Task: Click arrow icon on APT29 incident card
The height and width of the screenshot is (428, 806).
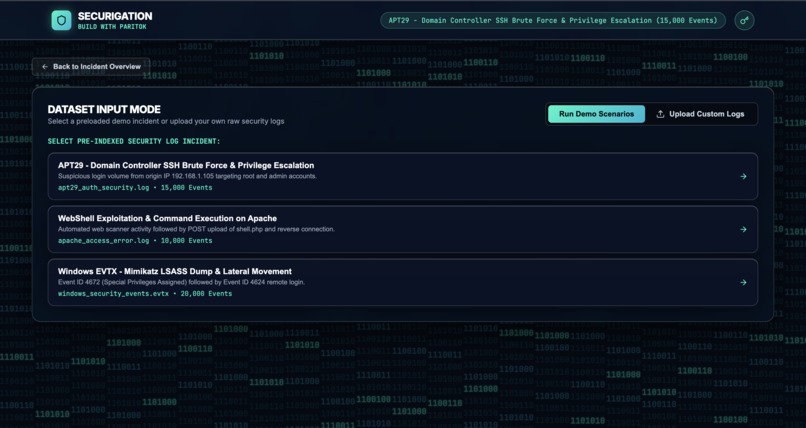Action: click(743, 176)
